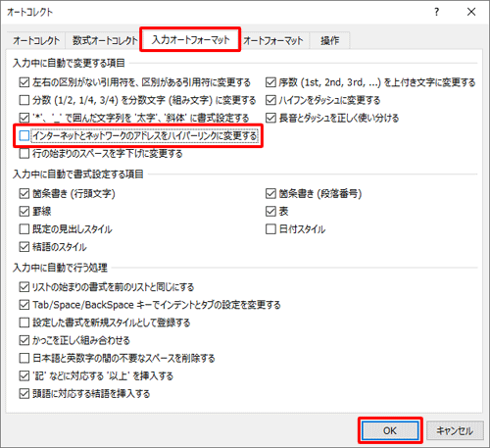Check インターネットとネットワークのアドレスをハイパーリンクに変更する
Image resolution: width=490 pixels, height=448 pixels.
click(24, 135)
